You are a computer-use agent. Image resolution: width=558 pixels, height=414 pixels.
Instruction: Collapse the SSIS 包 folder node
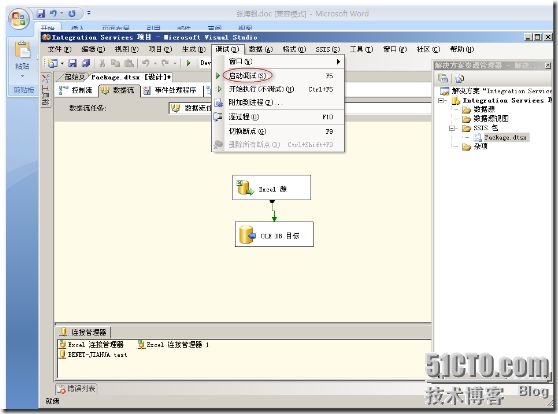pos(453,128)
